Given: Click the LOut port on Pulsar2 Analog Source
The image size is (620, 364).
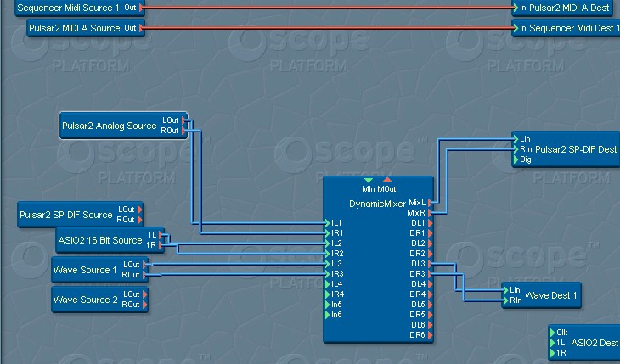Looking at the screenshot, I should 184,120.
